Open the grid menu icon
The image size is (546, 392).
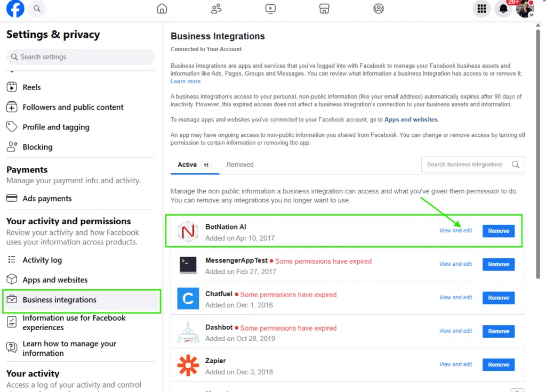tap(482, 9)
